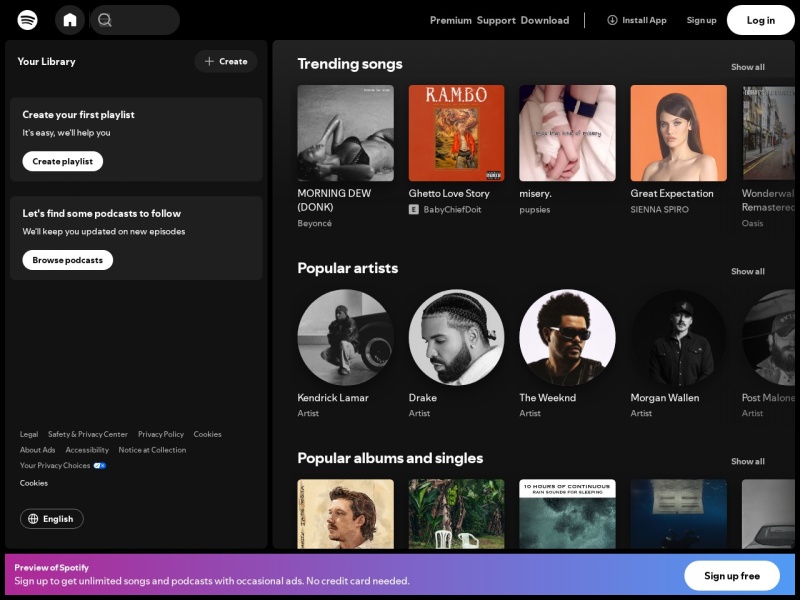Viewport: 800px width, 600px height.
Task: Click Popular albums and singles heading
Action: pos(390,458)
